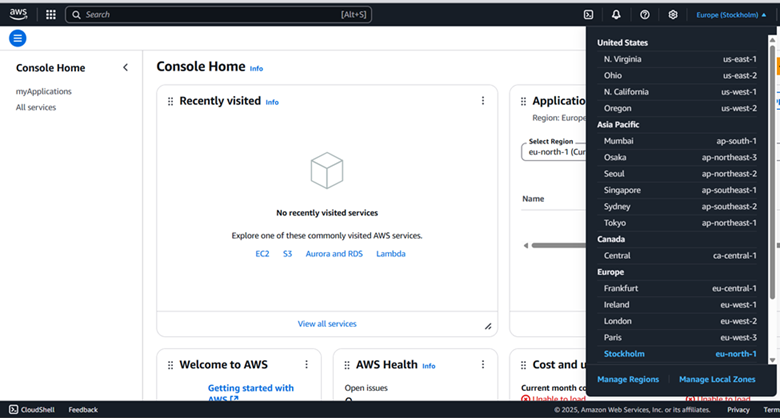Select London eu-west-2 region
This screenshot has height=418, width=780.
coord(677,321)
